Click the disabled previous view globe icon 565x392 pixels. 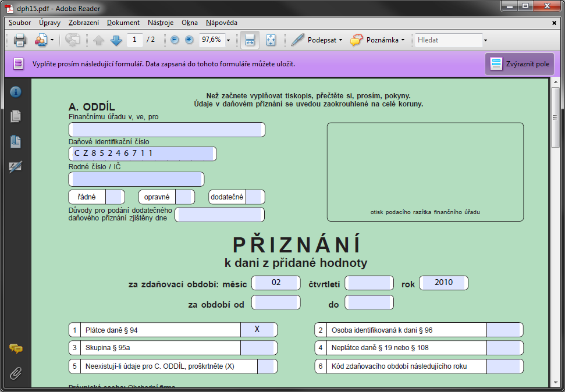pos(72,40)
